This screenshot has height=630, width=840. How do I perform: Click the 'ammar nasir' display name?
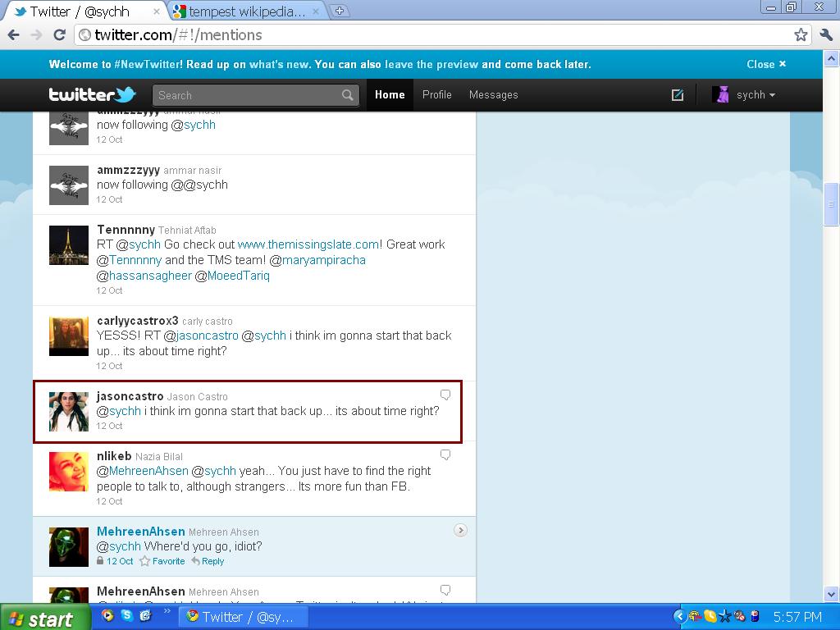point(192,171)
